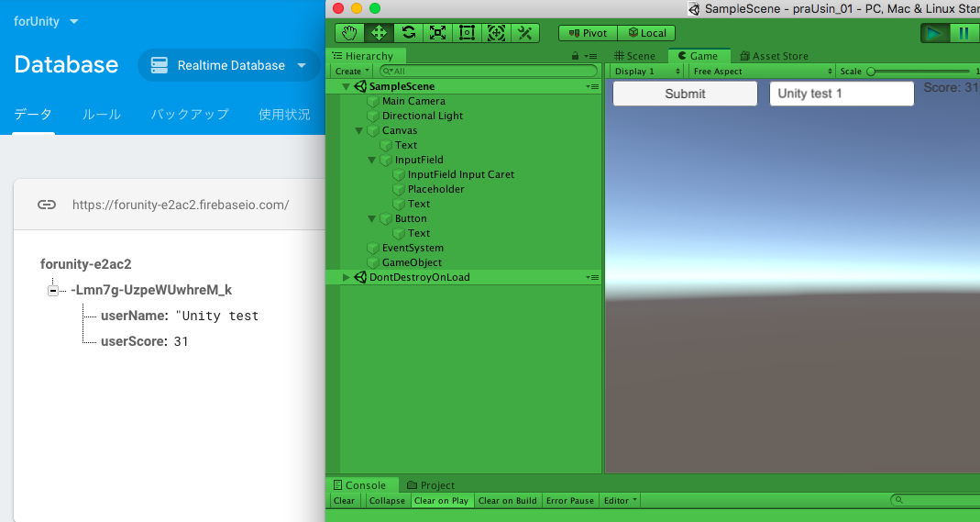Select Directional Light object

(x=423, y=116)
